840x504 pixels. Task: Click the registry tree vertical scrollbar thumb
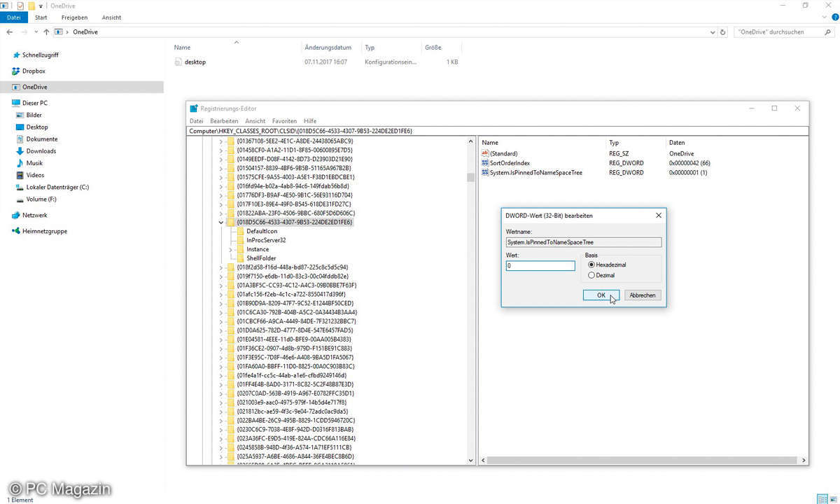(x=470, y=176)
